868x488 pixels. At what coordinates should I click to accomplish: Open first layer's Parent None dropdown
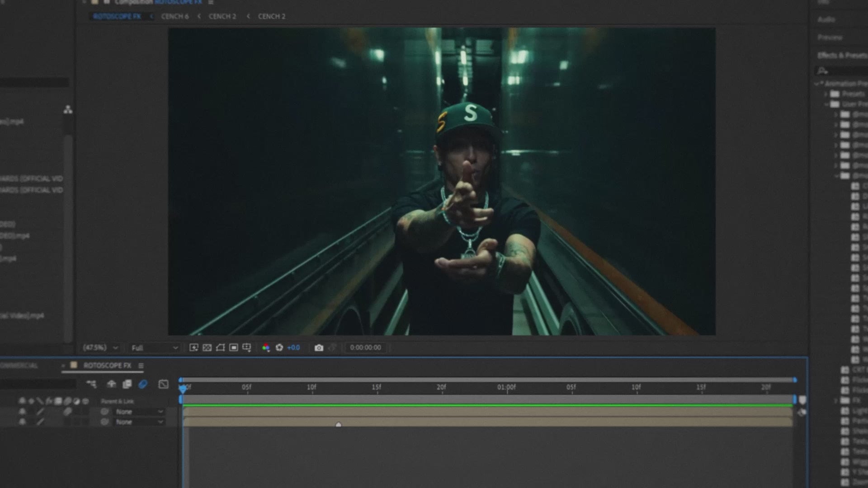point(139,412)
